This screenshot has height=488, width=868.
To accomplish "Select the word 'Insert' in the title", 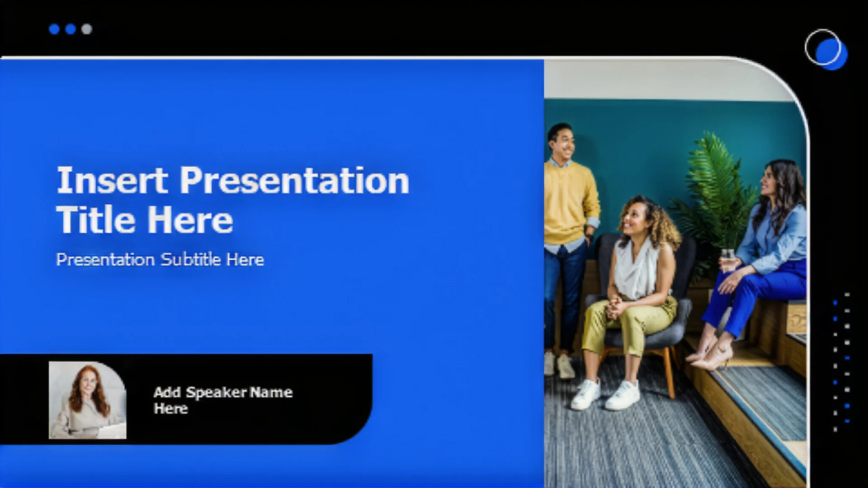I will point(112,181).
